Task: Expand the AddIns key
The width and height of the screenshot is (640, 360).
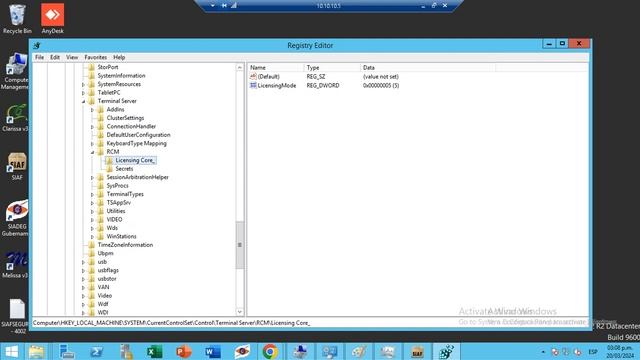Action: (93, 110)
